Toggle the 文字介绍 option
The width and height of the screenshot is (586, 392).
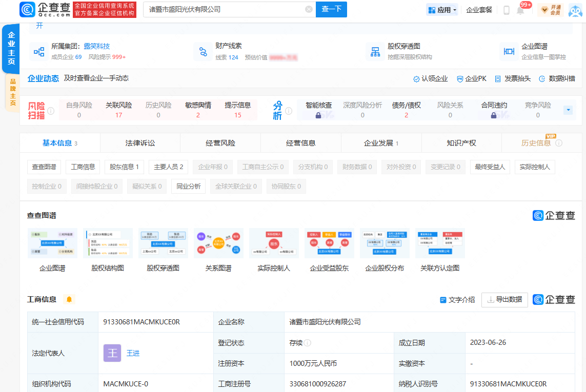457,300
